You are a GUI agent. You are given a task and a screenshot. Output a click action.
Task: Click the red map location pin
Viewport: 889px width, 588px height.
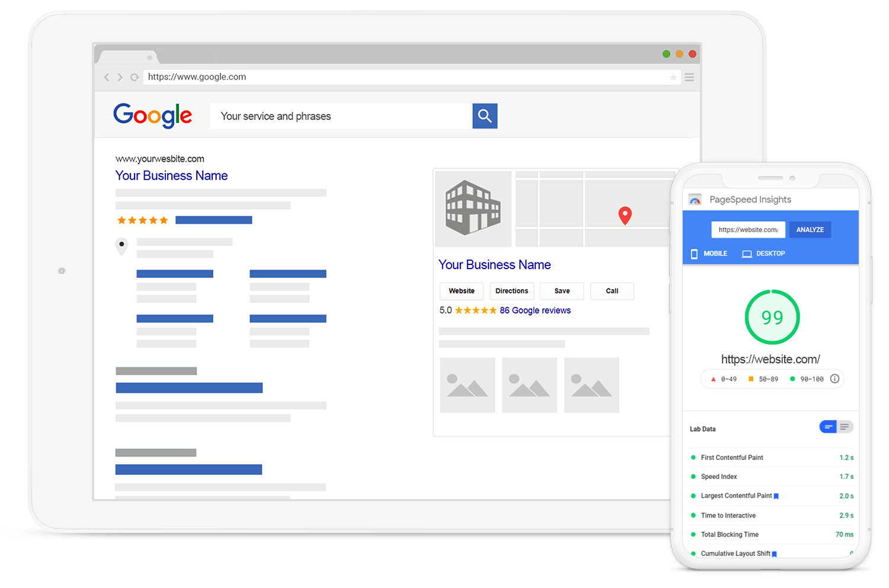pos(625,215)
